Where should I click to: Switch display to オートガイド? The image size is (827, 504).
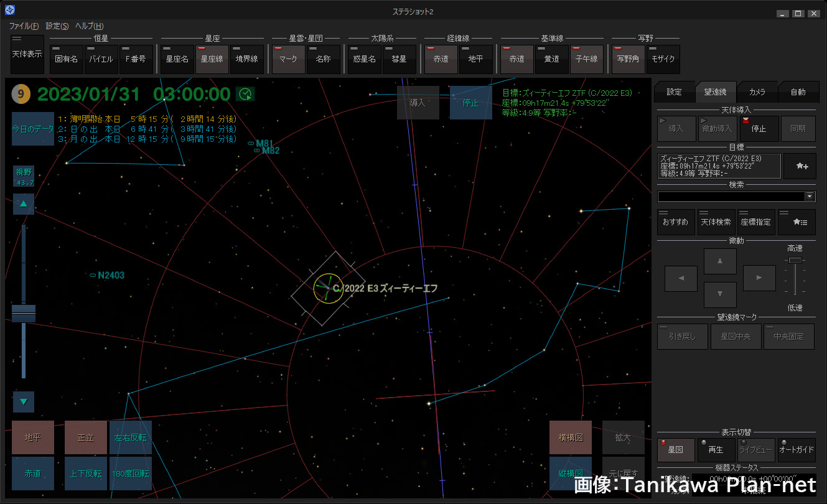pyautogui.click(x=797, y=450)
